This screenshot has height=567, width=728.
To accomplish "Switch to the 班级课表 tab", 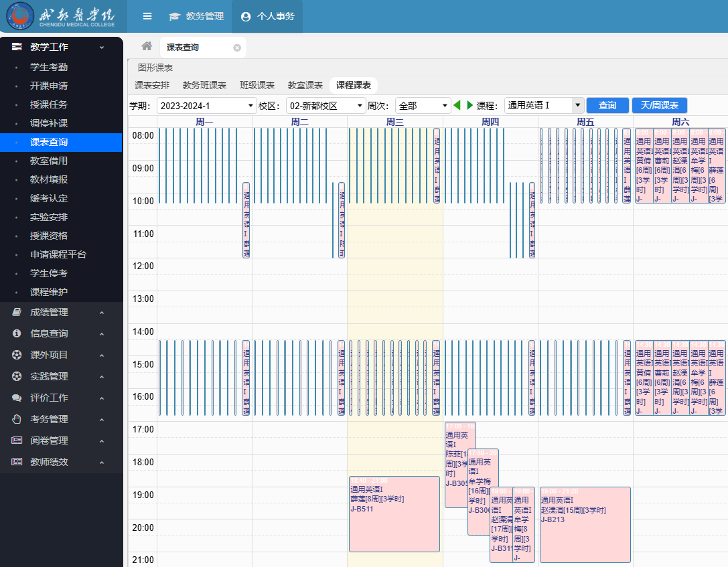I will coord(257,85).
